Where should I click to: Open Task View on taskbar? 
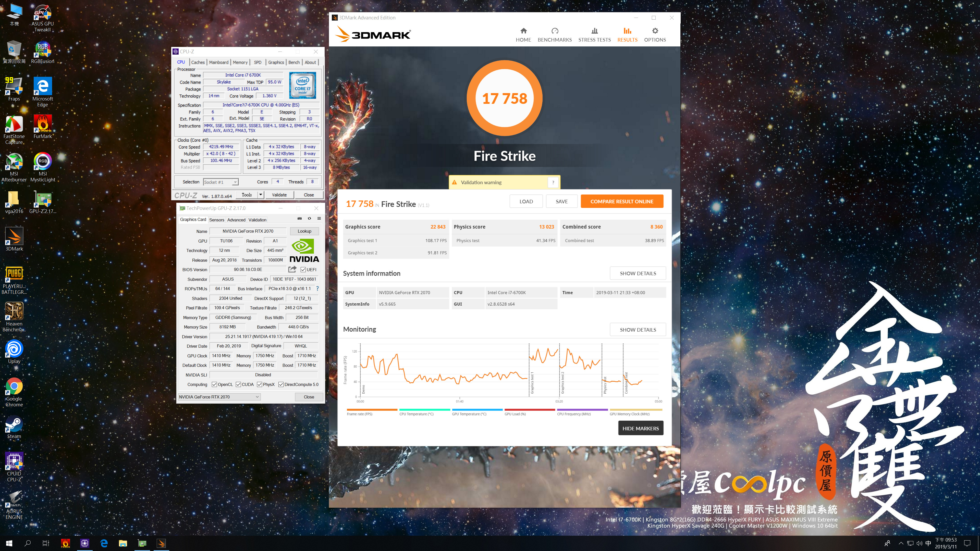click(x=46, y=543)
